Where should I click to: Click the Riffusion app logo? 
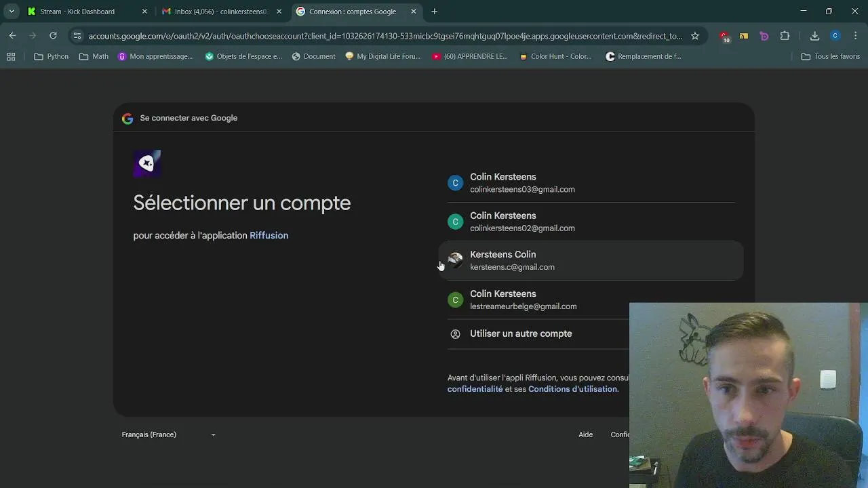147,163
